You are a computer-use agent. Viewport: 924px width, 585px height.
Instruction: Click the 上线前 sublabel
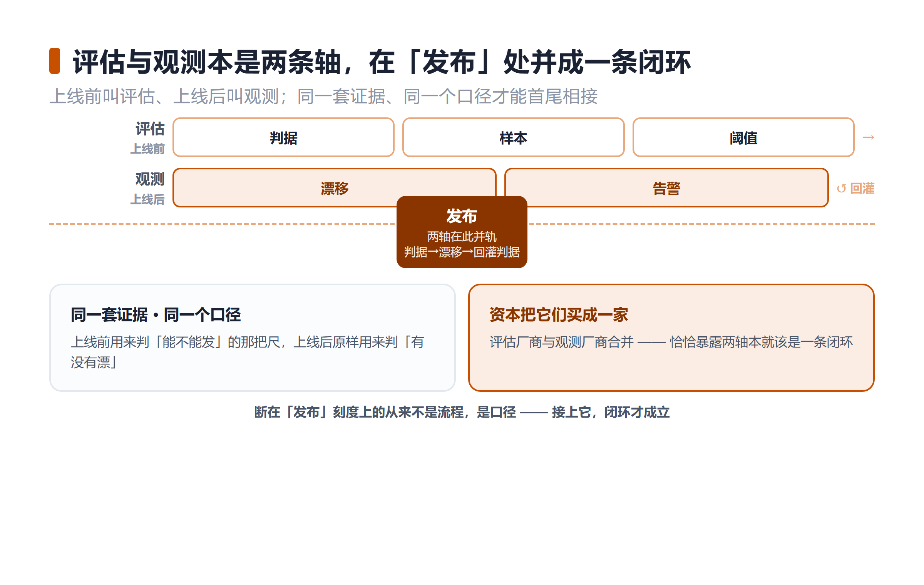click(x=147, y=149)
